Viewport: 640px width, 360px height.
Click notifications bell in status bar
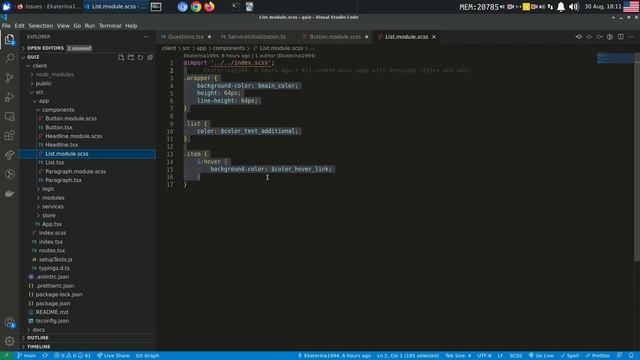click(631, 356)
